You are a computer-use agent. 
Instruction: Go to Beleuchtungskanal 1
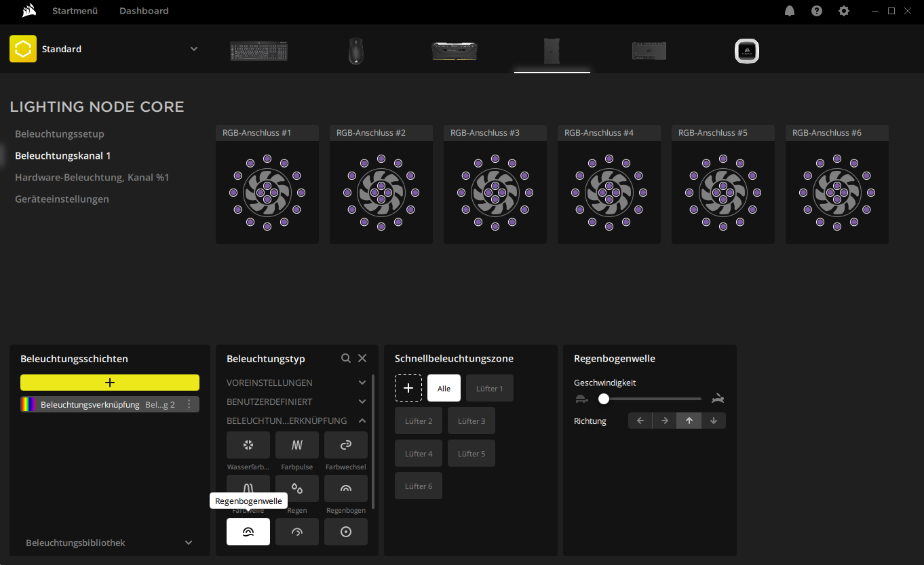pos(63,156)
